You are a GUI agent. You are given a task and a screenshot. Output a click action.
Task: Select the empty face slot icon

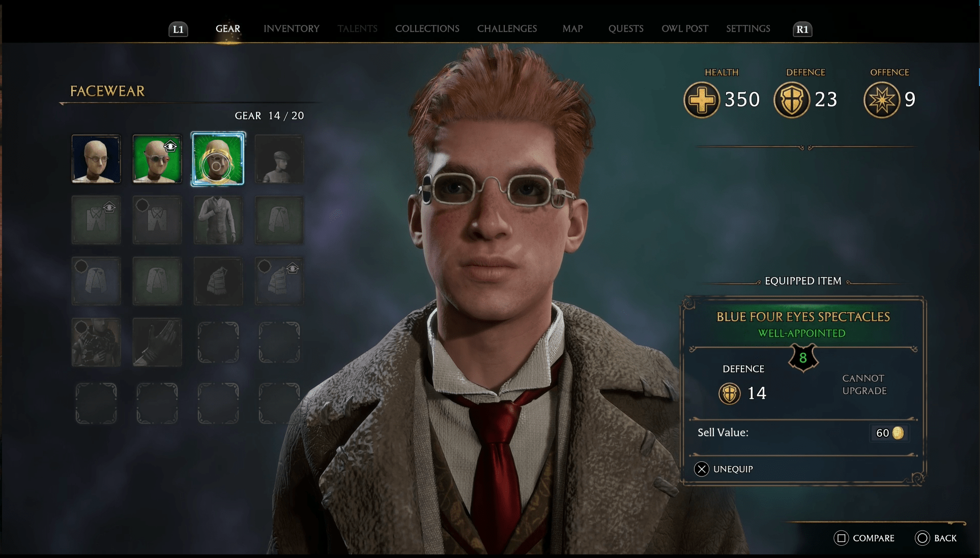click(97, 159)
